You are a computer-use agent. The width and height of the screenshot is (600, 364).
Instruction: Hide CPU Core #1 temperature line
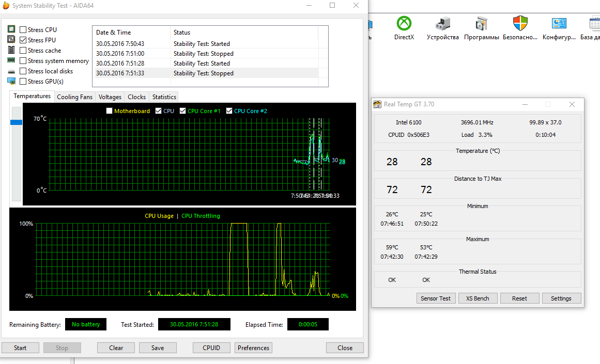click(182, 111)
